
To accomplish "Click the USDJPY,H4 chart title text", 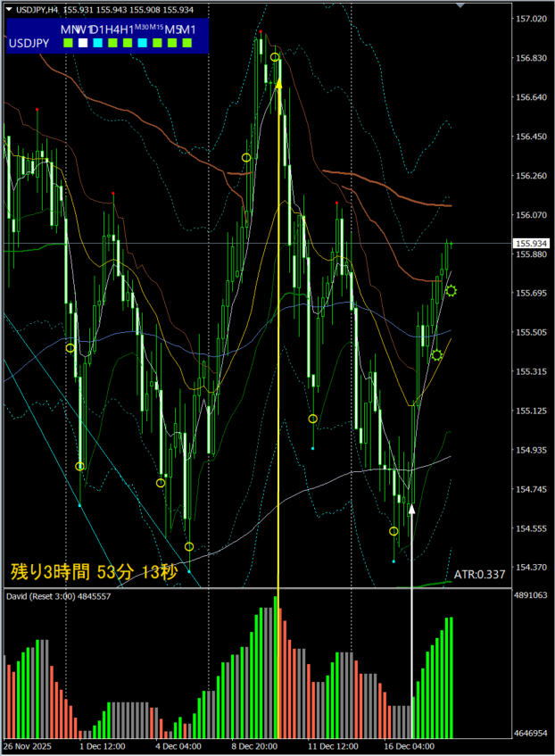I will 37,10.
